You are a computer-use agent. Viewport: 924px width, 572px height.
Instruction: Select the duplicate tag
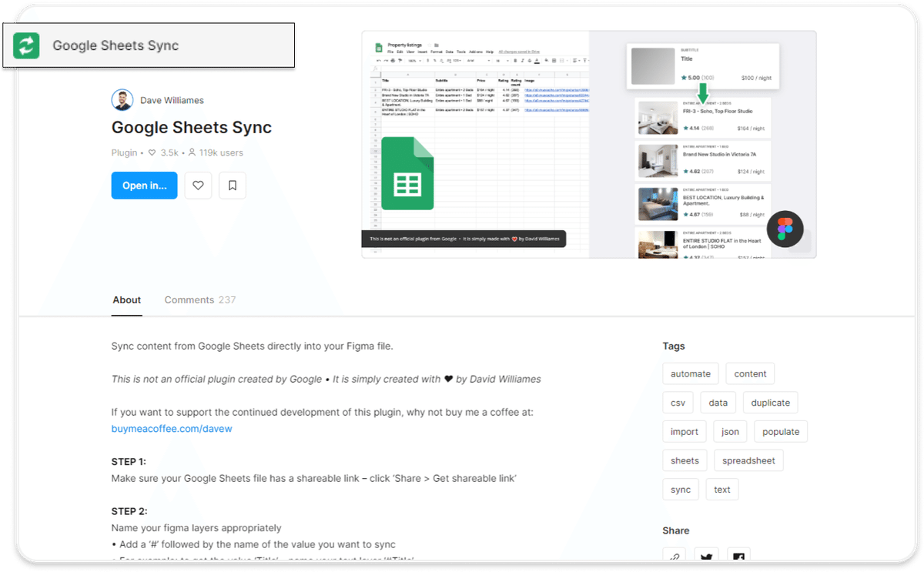click(771, 403)
